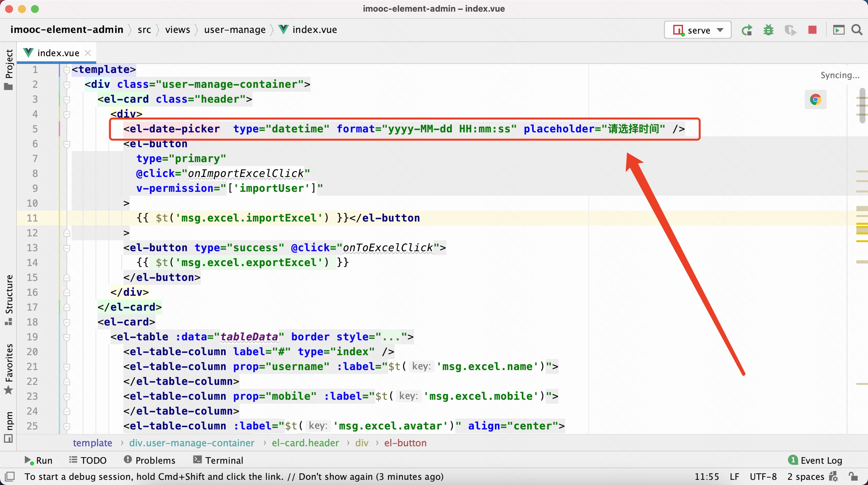
Task: Collapse the el-button fold on line 6
Action: 67,144
